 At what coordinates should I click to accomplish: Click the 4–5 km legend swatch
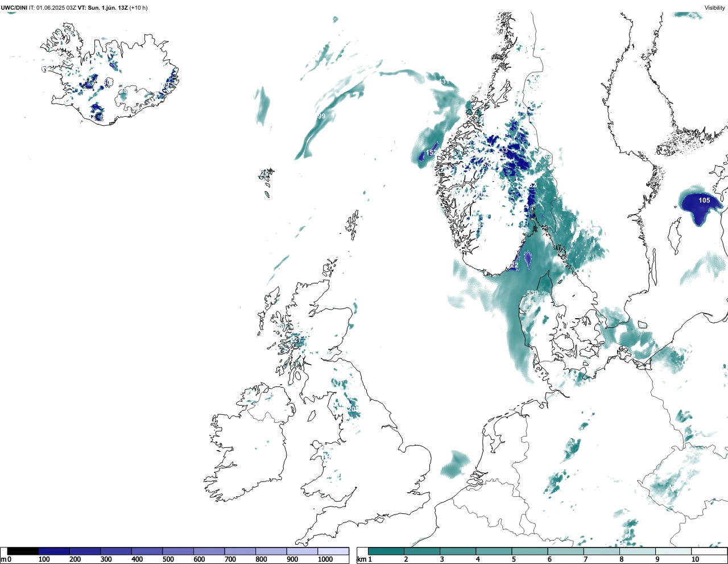click(x=494, y=551)
